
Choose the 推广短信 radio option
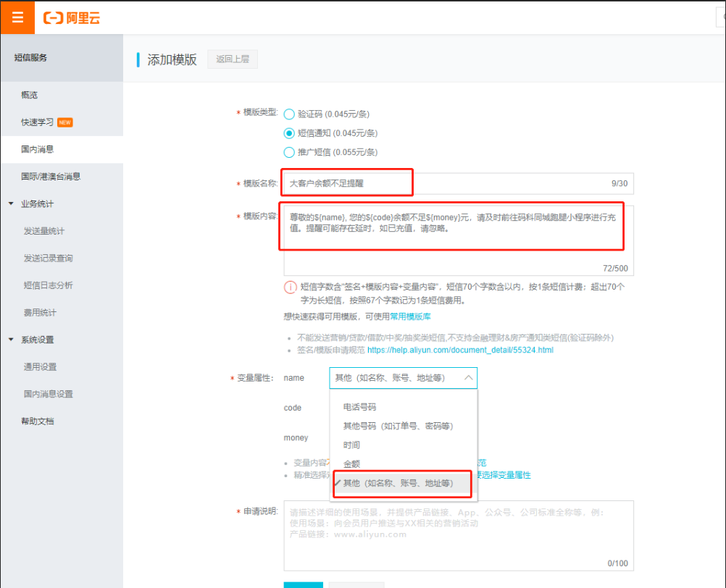pyautogui.click(x=290, y=152)
